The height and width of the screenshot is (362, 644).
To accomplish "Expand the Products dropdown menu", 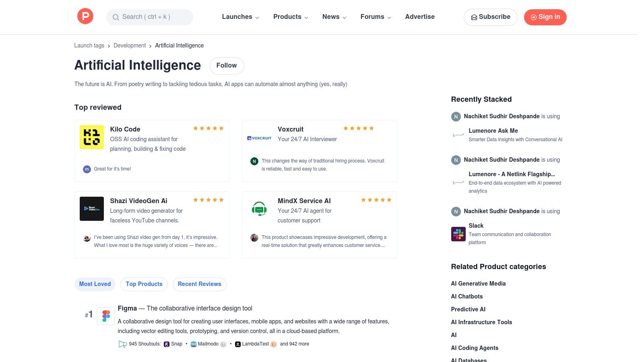I will click(x=291, y=17).
